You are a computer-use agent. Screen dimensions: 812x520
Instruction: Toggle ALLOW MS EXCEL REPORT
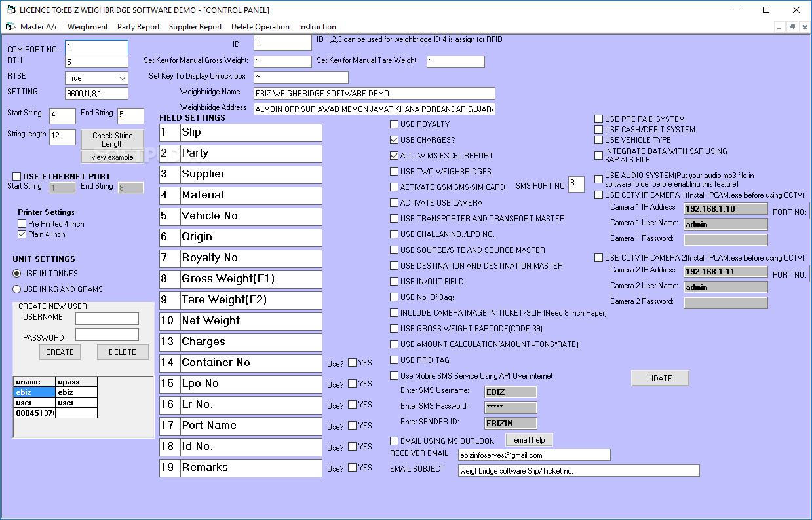[395, 156]
